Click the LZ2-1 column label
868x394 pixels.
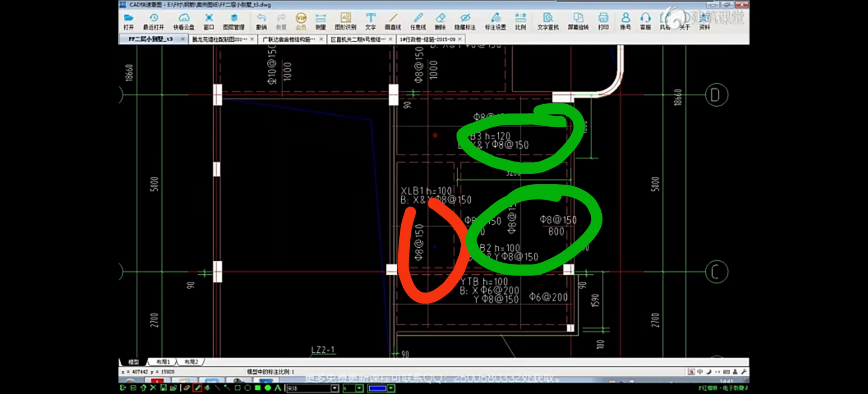click(323, 350)
